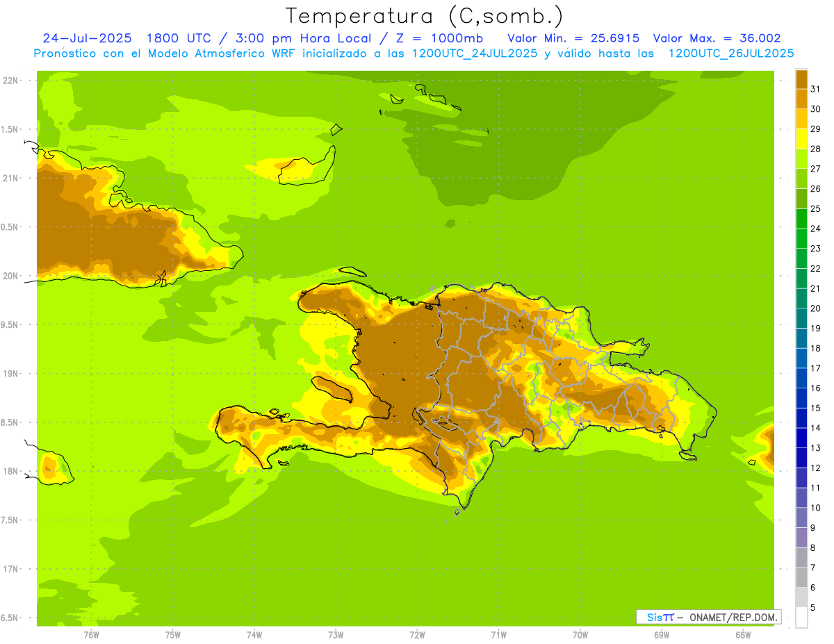
Task: Click the title "Temperatura (C,somb.)"
Action: 425,16
